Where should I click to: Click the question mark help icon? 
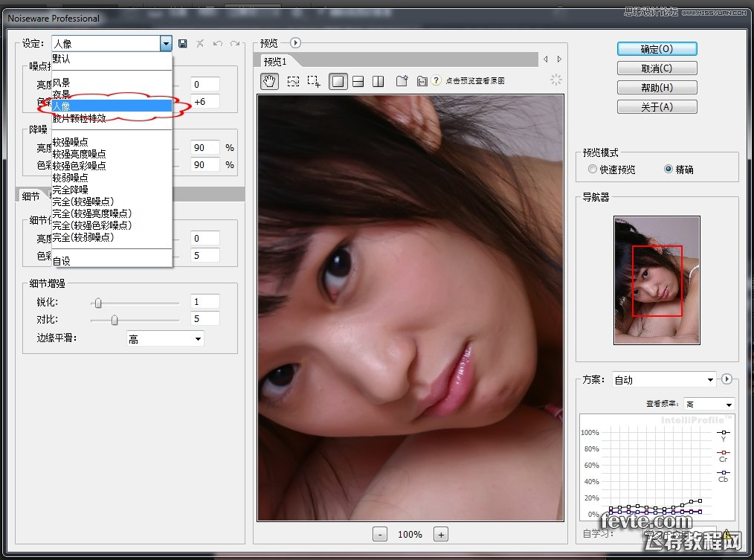pyautogui.click(x=436, y=80)
